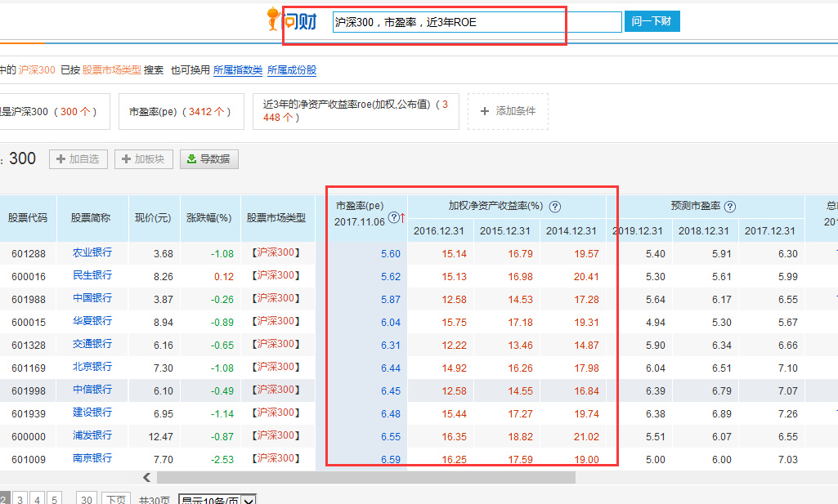Click help icon beside 预测市盈率
The height and width of the screenshot is (504, 838).
[x=730, y=207]
